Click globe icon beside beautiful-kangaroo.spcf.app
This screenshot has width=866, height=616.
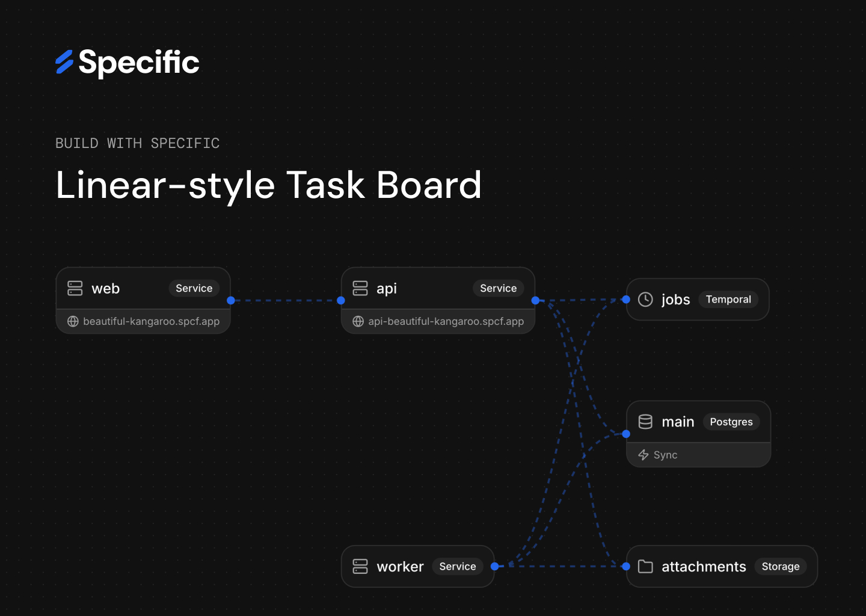(73, 321)
